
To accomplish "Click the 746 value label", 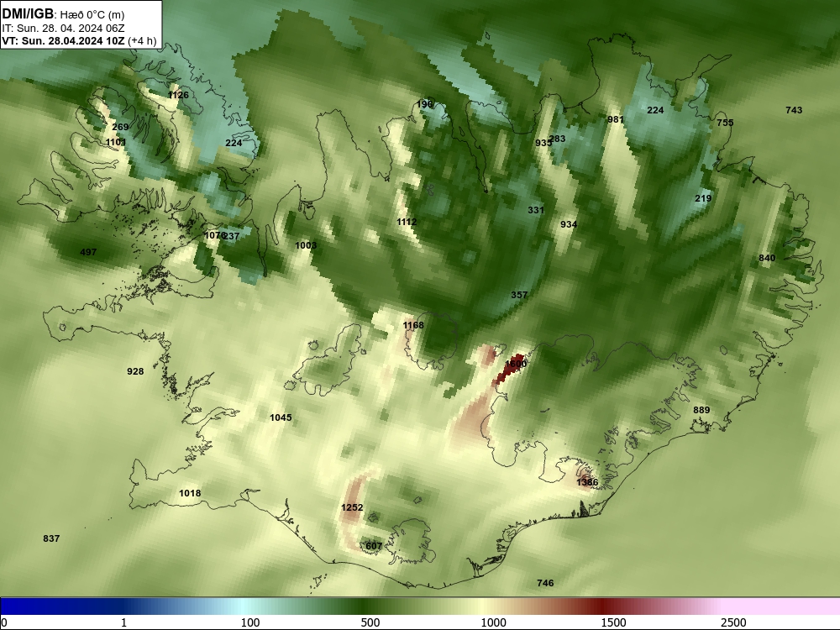I will coord(545,584).
